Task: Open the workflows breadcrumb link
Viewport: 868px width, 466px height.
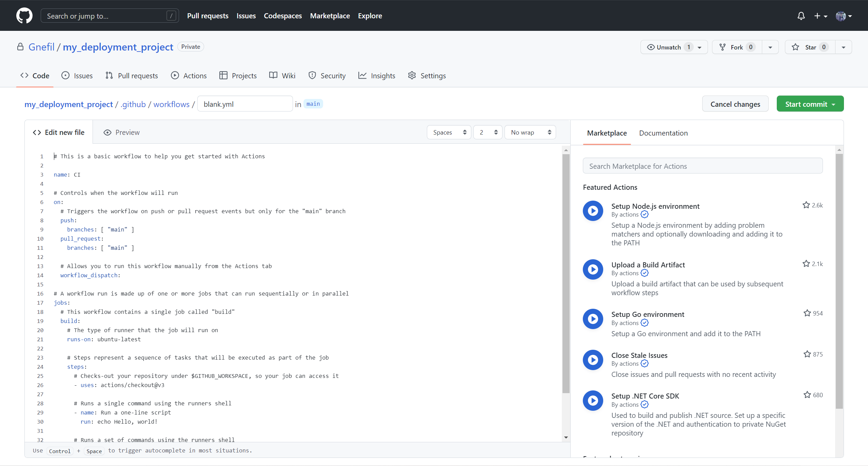Action: (x=171, y=104)
